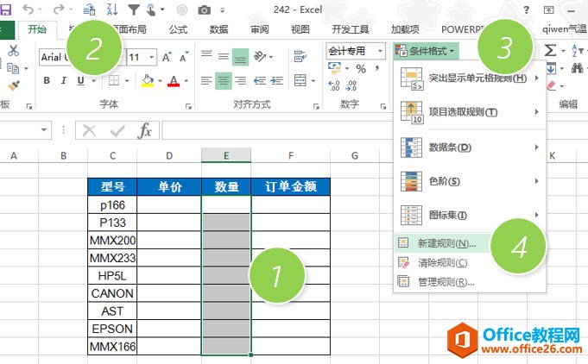Open the Font Color dropdown arrow
Screen dimensions: 588x364
pos(186,80)
